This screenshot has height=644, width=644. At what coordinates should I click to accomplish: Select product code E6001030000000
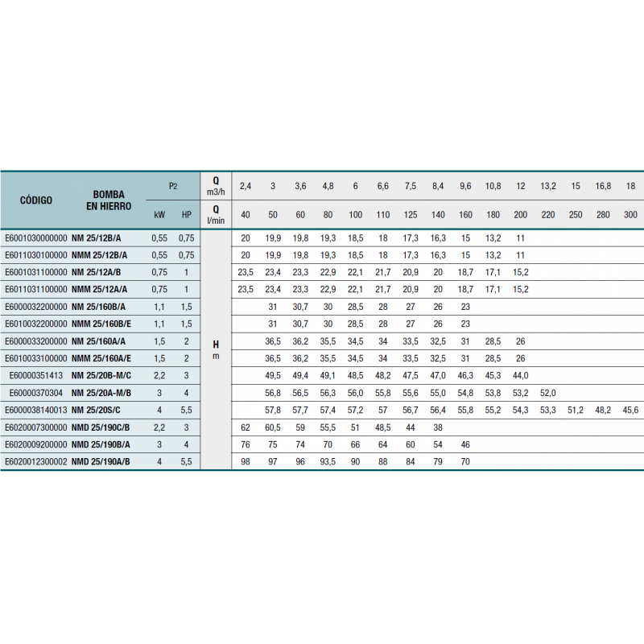[35, 237]
